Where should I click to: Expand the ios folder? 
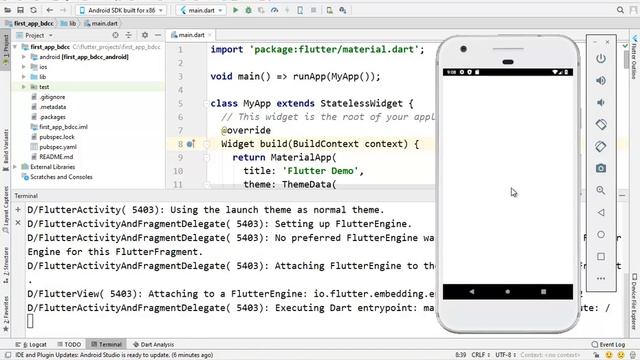click(x=24, y=67)
